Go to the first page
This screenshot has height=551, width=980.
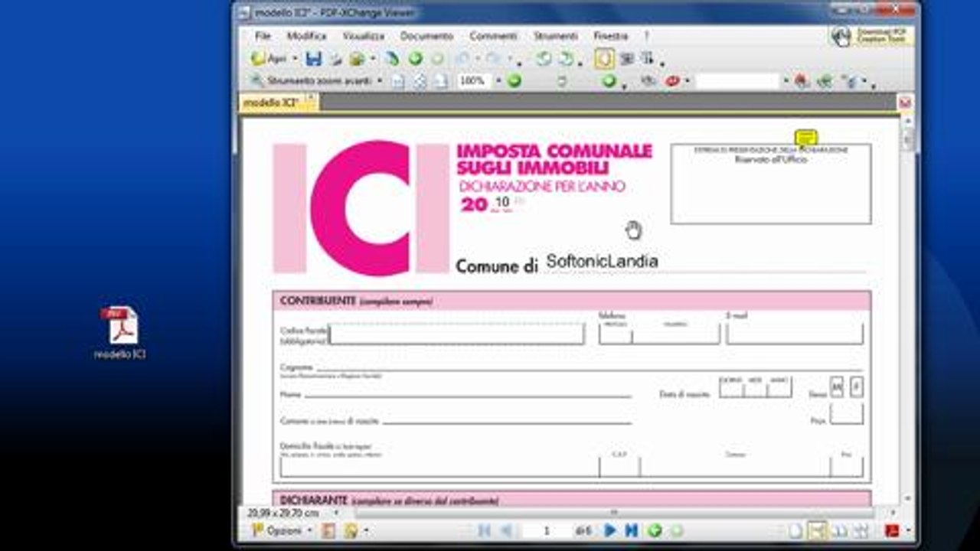click(x=485, y=530)
